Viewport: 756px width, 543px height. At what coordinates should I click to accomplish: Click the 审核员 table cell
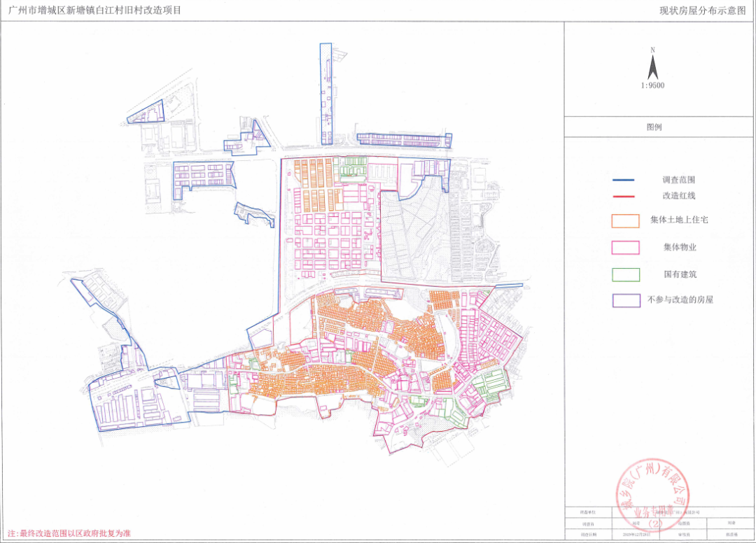tap(683, 535)
